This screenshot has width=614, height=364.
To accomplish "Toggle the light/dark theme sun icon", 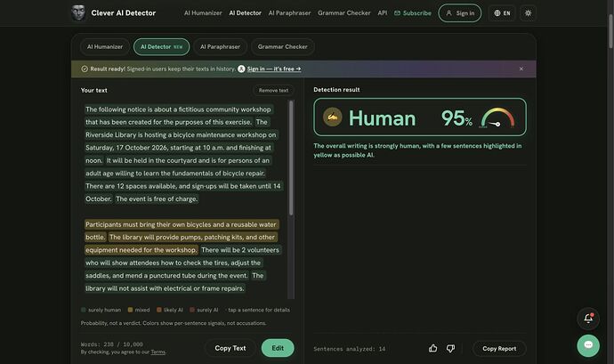I will [528, 13].
